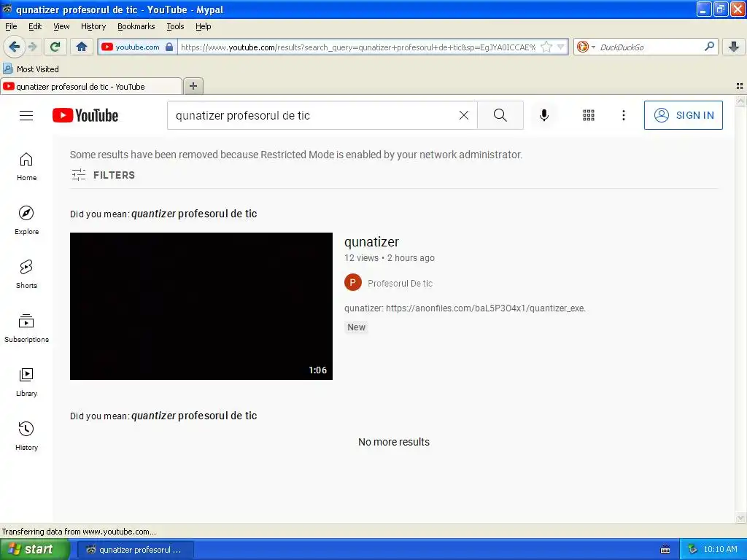Open the Bookmarks menu
The width and height of the screenshot is (747, 560).
tap(136, 26)
